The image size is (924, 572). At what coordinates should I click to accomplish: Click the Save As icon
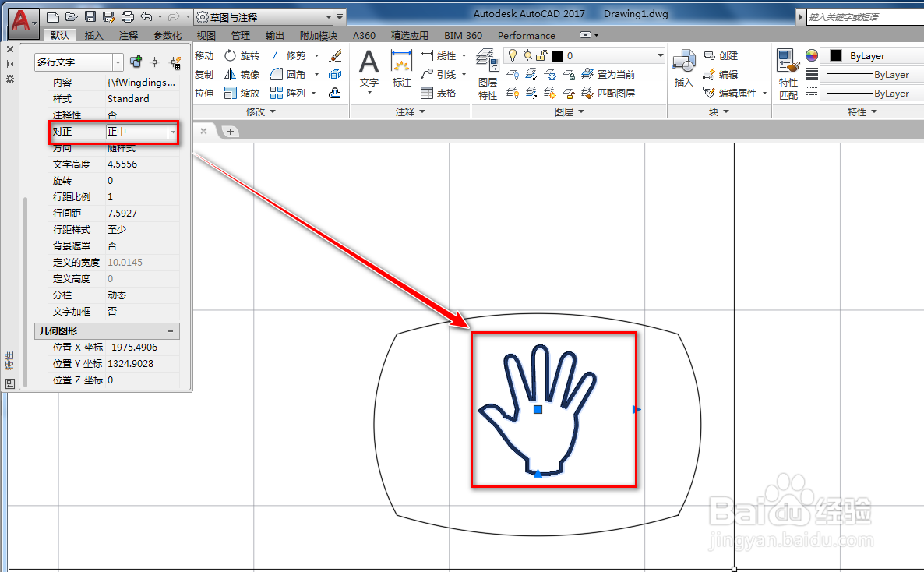108,17
